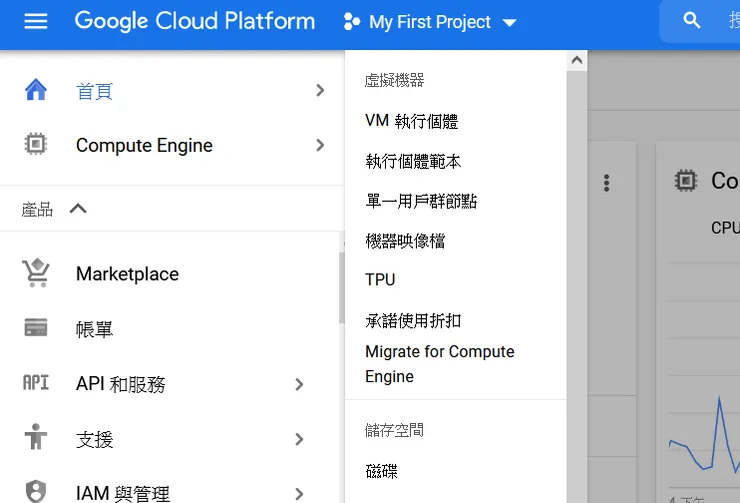
Task: Click the CPU usage line chart
Action: pos(704,434)
